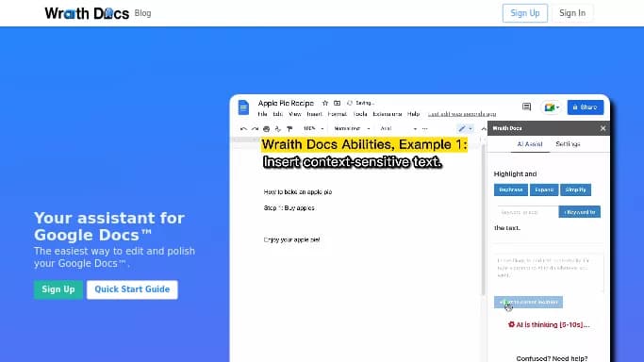Open the Arial font dropdown
This screenshot has width=644, height=362.
(x=399, y=129)
